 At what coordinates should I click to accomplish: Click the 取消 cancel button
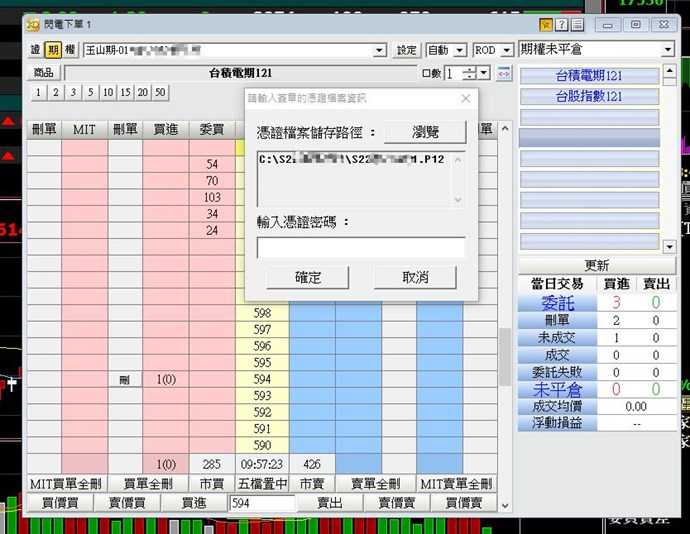coord(415,277)
